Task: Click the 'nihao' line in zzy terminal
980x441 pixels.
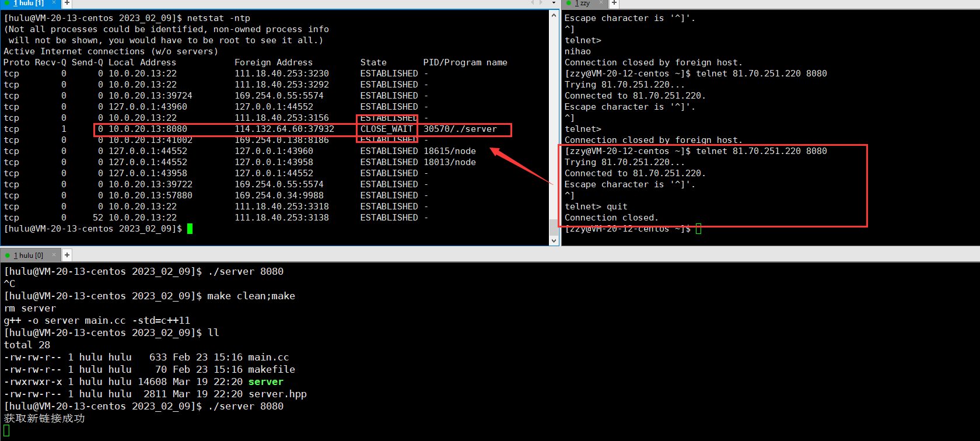Action: tap(577, 51)
